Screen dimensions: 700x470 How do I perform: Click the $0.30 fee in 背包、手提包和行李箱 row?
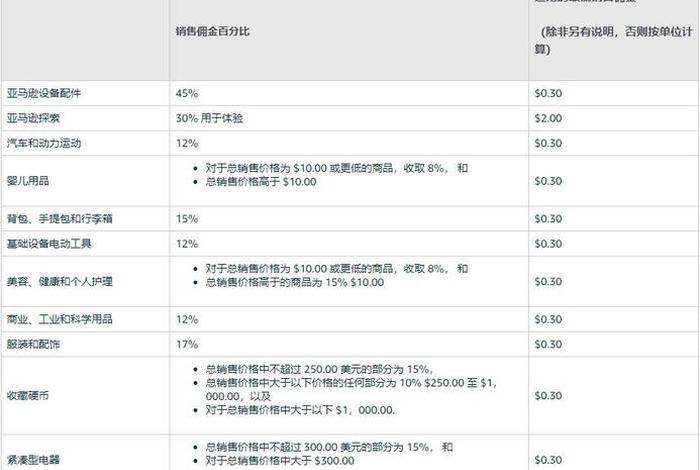548,219
